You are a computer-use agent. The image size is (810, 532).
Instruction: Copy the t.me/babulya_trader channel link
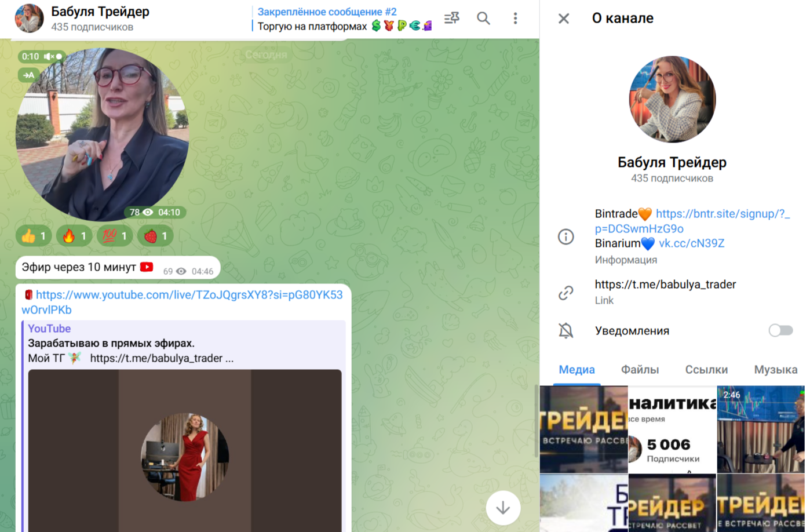click(x=665, y=285)
